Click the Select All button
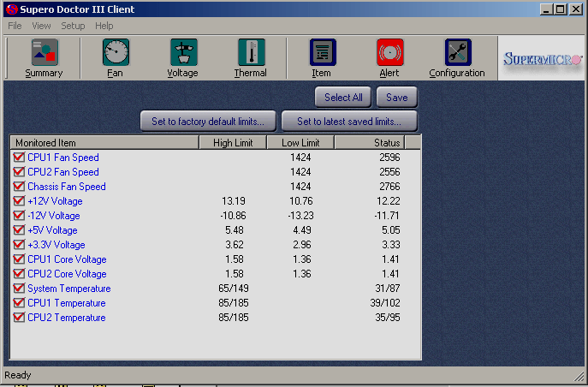 pos(343,98)
